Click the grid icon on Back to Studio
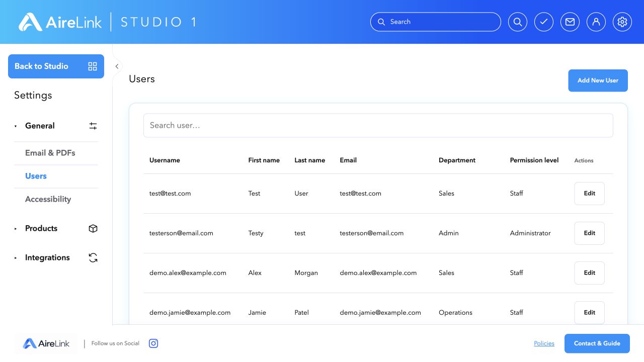Image resolution: width=644 pixels, height=362 pixels. click(93, 66)
